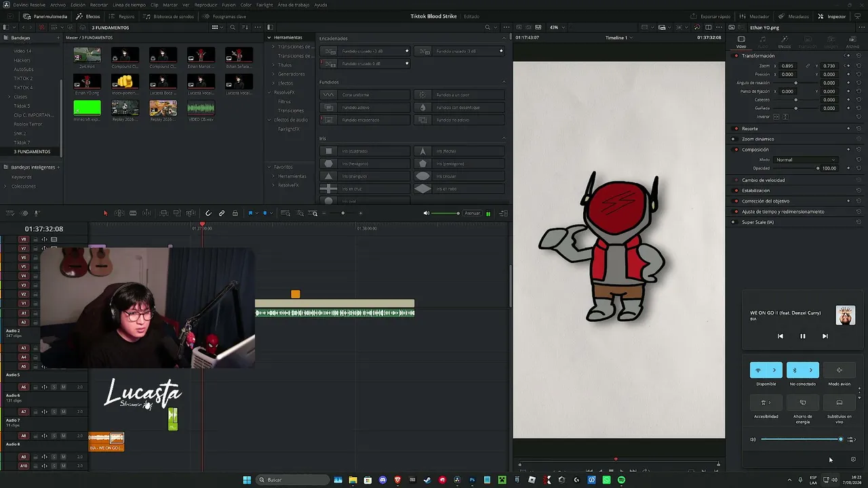
Task: Switch to the Video tab in Inspector
Action: pyautogui.click(x=741, y=41)
